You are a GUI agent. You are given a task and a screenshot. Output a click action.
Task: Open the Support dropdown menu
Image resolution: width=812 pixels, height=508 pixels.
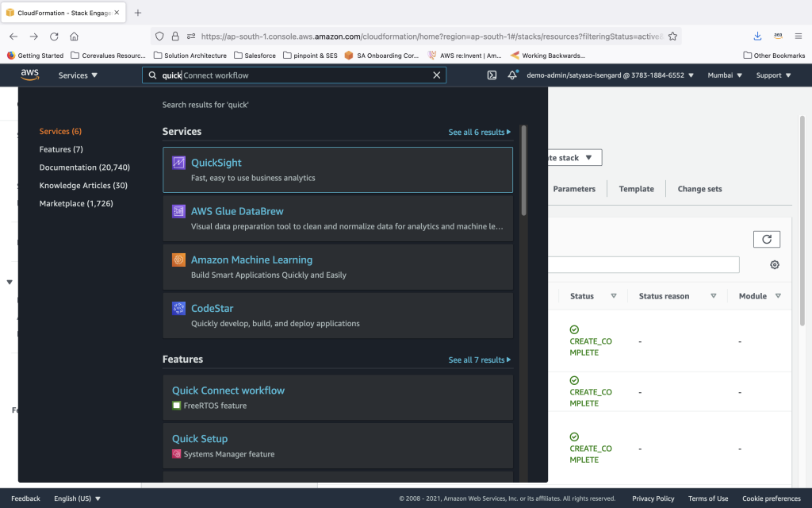click(774, 75)
